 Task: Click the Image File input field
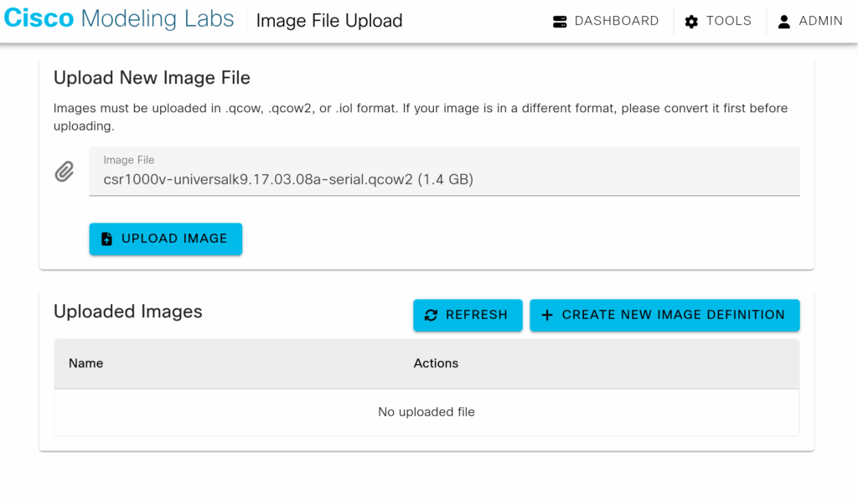pyautogui.click(x=444, y=178)
